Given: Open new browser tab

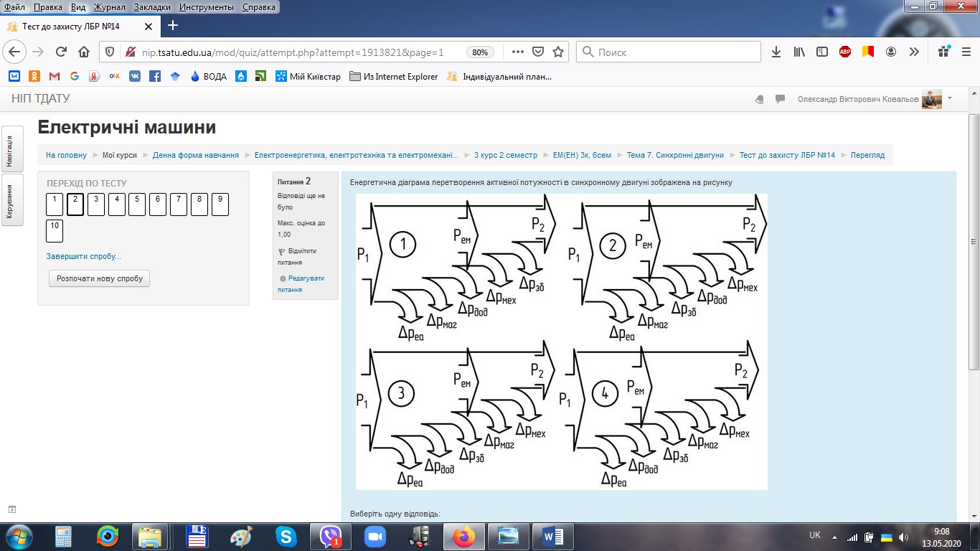Looking at the screenshot, I should coord(172,26).
